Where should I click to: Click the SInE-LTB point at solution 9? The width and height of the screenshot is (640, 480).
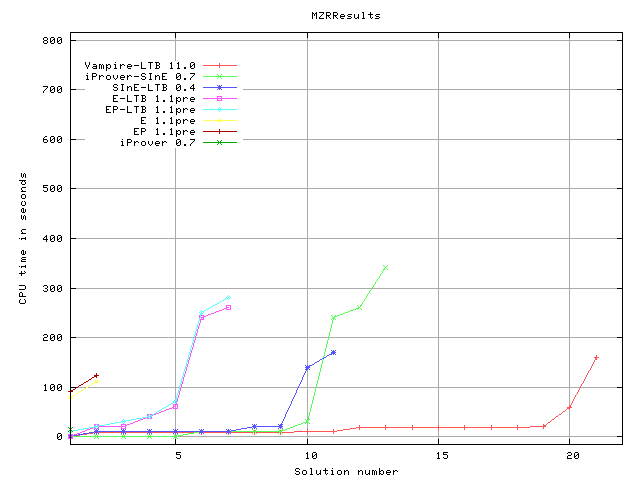[x=280, y=427]
